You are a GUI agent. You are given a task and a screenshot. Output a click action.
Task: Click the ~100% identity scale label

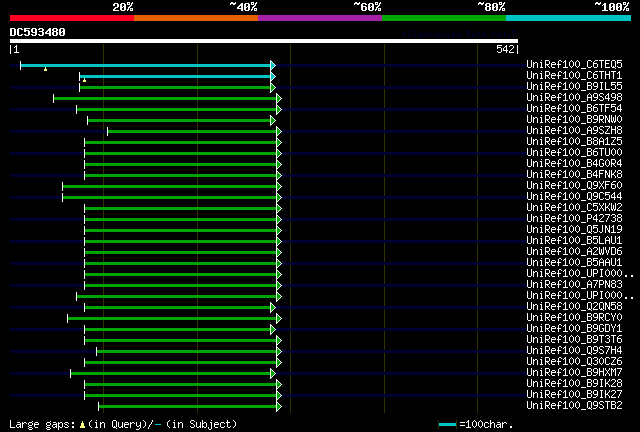[611, 7]
